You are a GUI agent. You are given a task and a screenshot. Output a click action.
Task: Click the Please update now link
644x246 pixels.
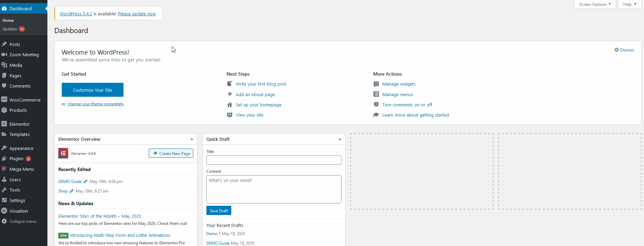(137, 14)
